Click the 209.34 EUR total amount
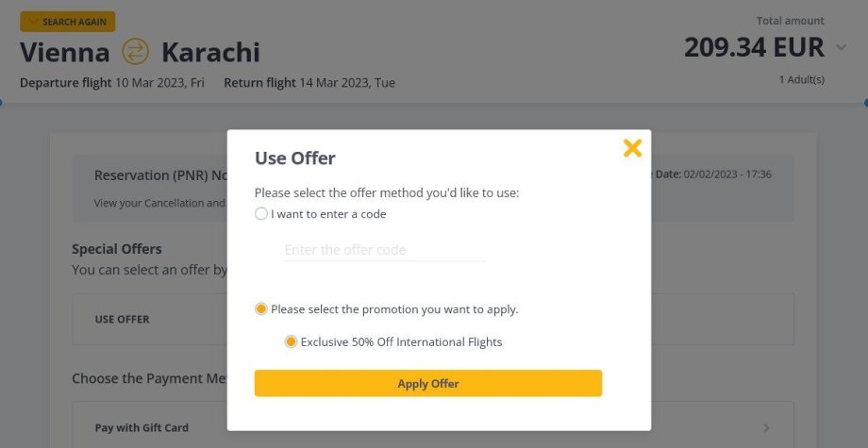The height and width of the screenshot is (448, 868). (754, 47)
